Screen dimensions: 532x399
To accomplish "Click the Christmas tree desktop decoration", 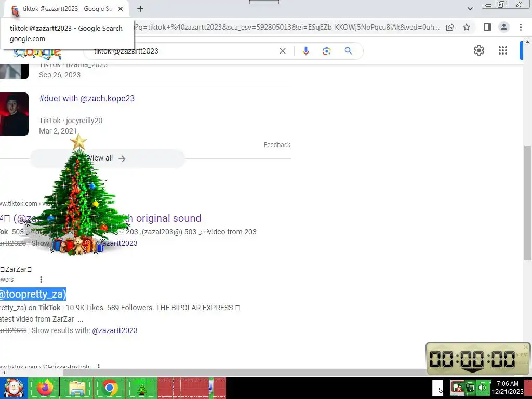I will tap(79, 194).
